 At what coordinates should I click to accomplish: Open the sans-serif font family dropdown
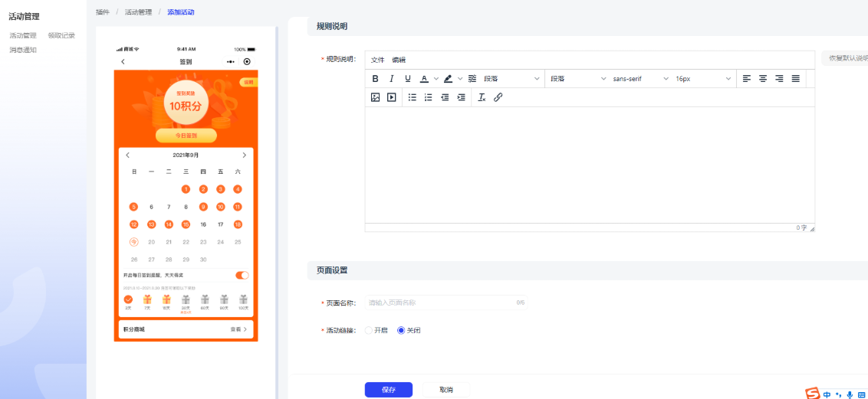pyautogui.click(x=638, y=79)
